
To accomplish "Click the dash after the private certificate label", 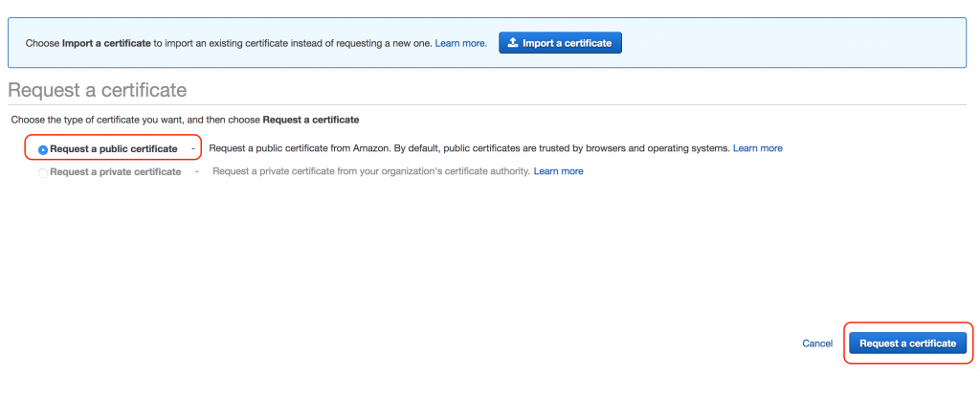I will coord(197,171).
